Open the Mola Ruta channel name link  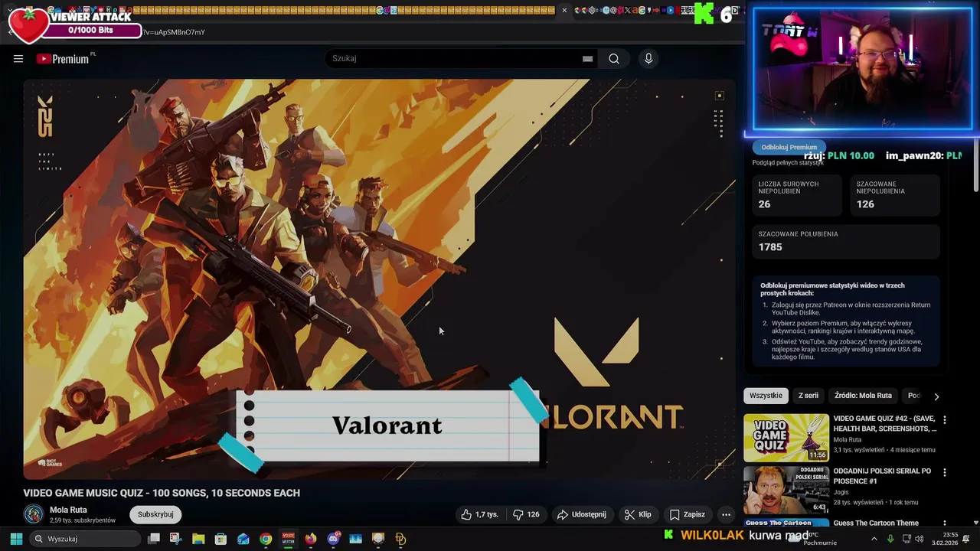click(x=68, y=510)
